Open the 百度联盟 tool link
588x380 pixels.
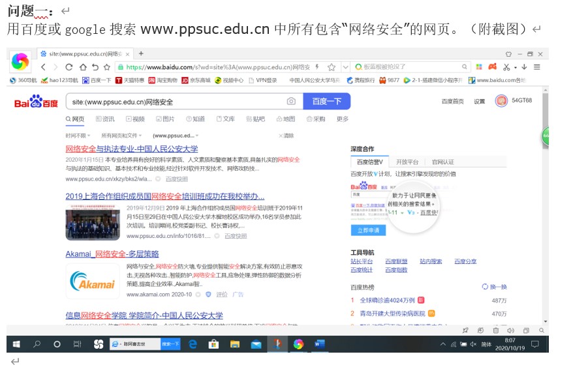pos(396,261)
